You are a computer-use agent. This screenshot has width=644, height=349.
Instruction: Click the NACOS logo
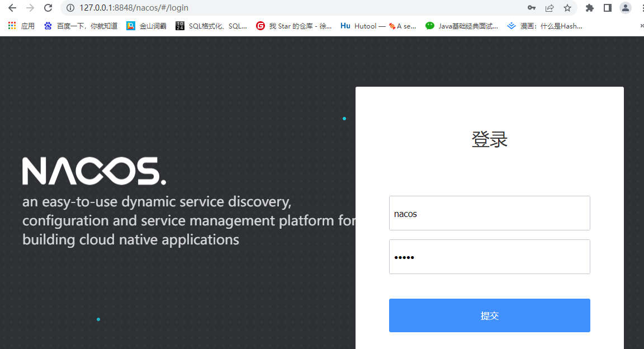click(x=94, y=171)
